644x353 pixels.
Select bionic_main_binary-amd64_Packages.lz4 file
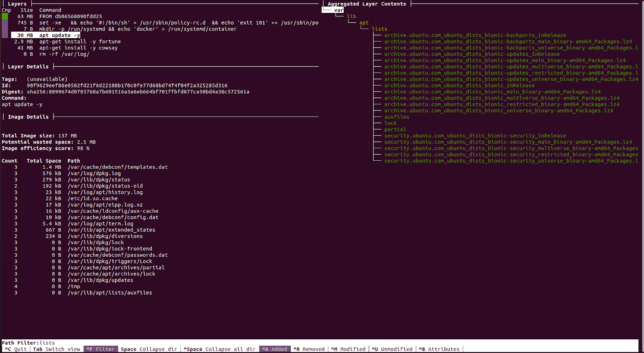click(492, 92)
